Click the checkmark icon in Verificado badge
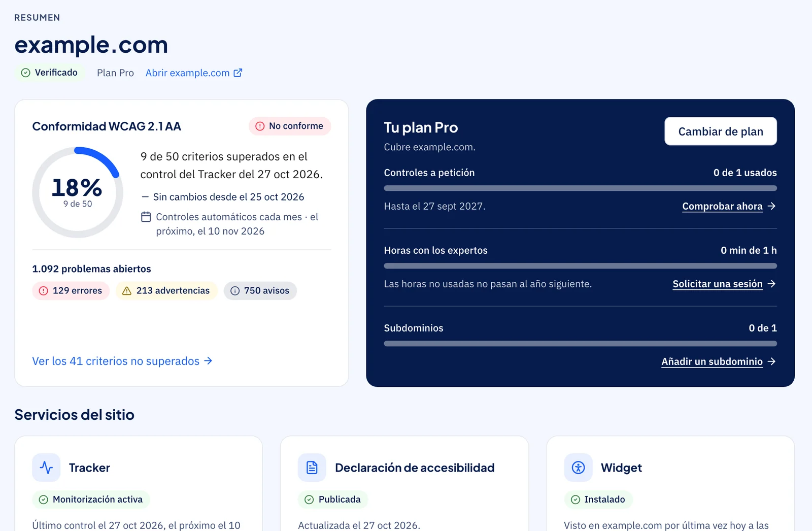 (x=25, y=73)
